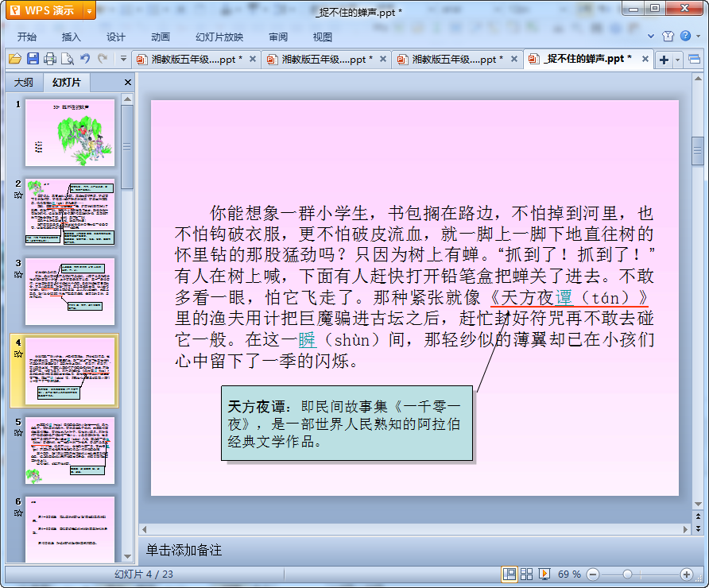Expand the quick access toolbar customize arrow
The image size is (709, 588).
tap(123, 59)
